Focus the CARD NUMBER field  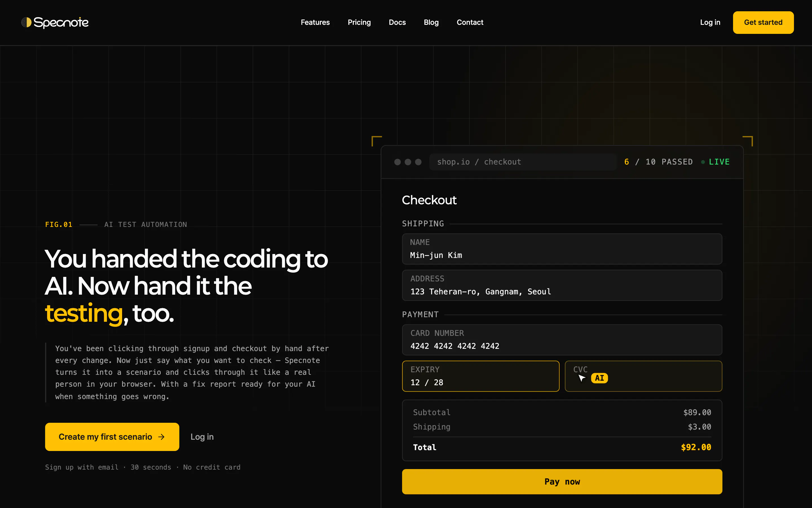point(562,340)
